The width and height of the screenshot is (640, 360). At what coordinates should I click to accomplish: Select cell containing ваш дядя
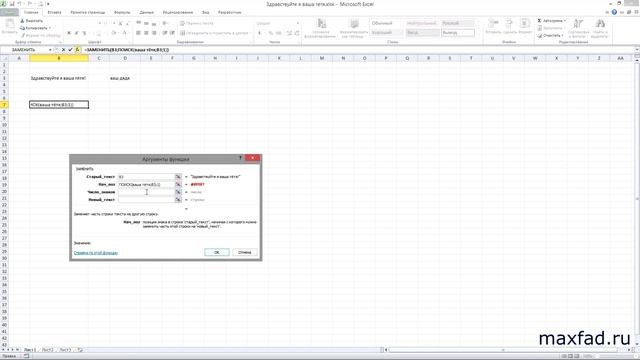point(125,78)
